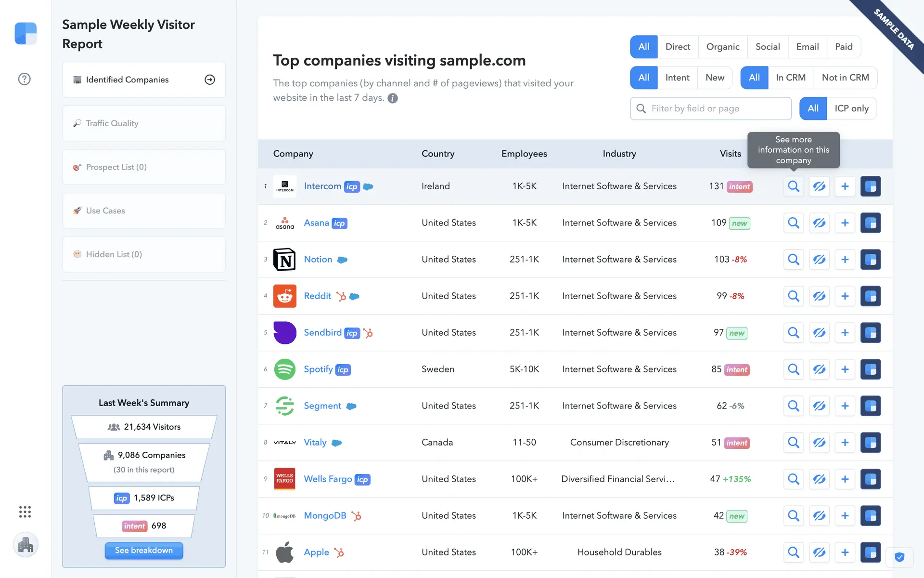
Task: Expand the Use Cases sidebar section
Action: (144, 210)
